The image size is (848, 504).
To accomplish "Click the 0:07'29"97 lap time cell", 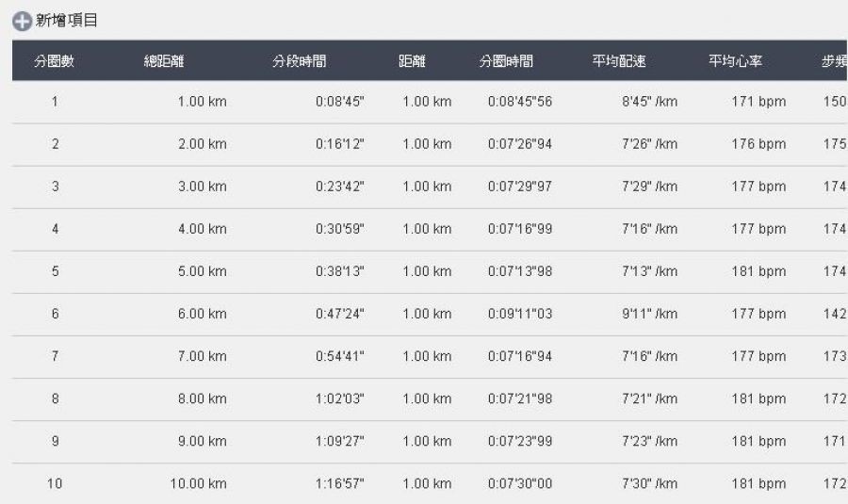I will pos(520,187).
